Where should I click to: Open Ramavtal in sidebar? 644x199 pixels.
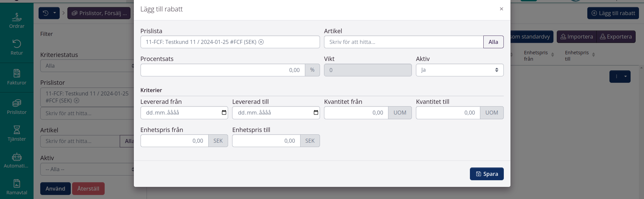(17, 187)
